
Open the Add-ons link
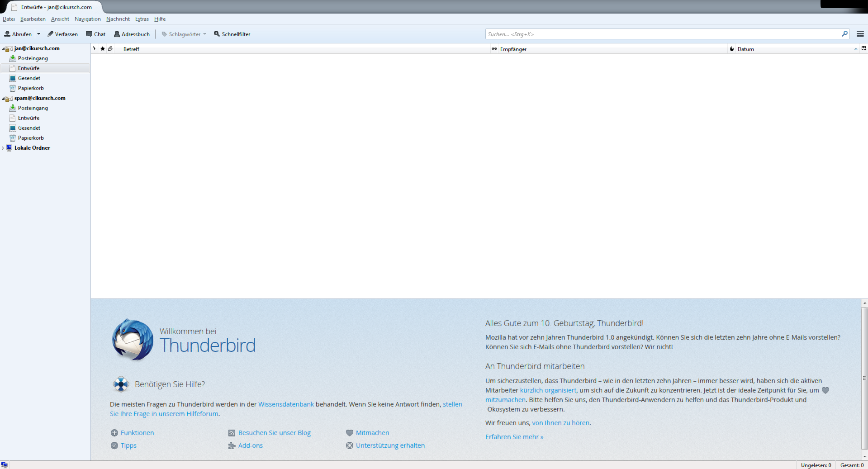(x=251, y=445)
